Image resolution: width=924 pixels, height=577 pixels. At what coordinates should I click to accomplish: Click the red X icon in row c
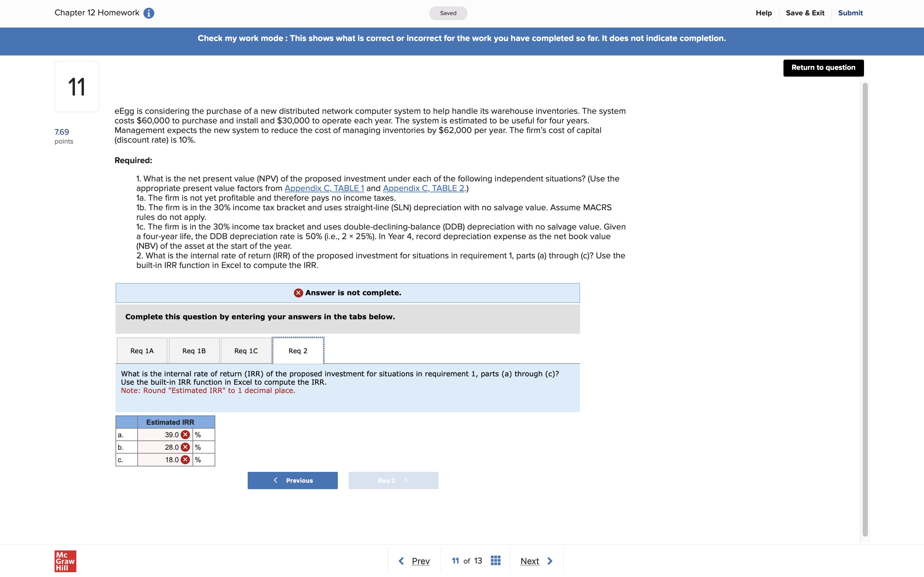tap(185, 460)
